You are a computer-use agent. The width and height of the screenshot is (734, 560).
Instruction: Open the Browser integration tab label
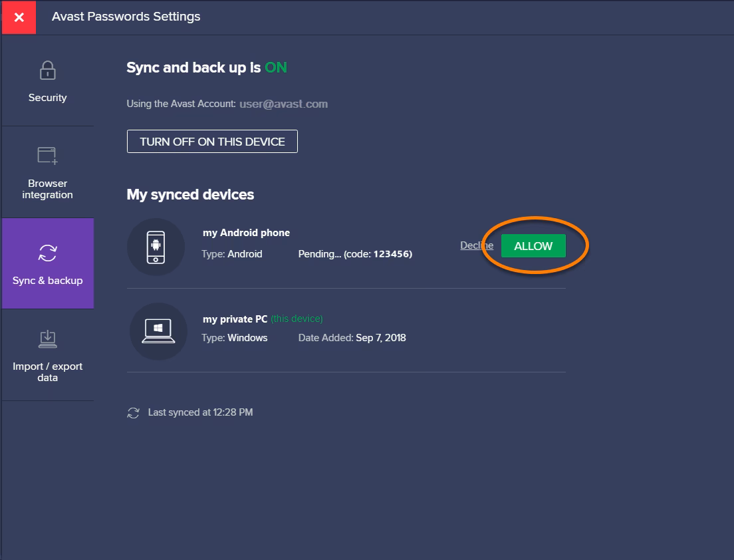pos(47,189)
